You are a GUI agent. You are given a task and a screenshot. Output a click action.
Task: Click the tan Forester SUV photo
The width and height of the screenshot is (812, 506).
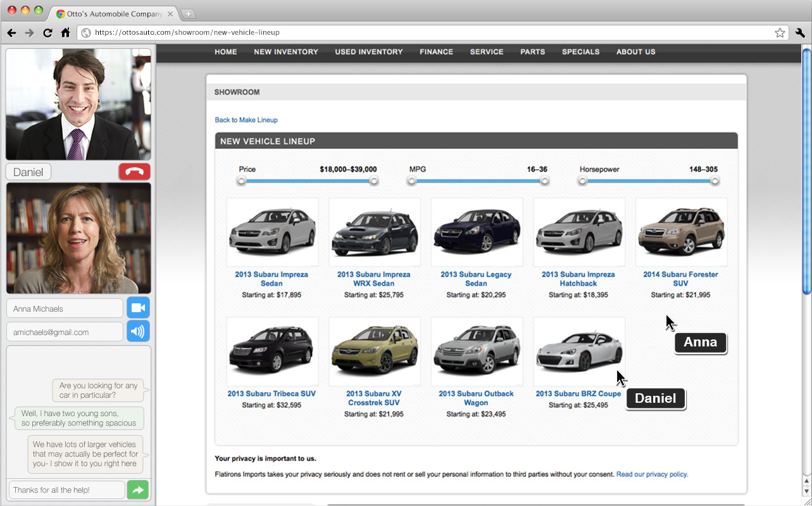(681, 232)
